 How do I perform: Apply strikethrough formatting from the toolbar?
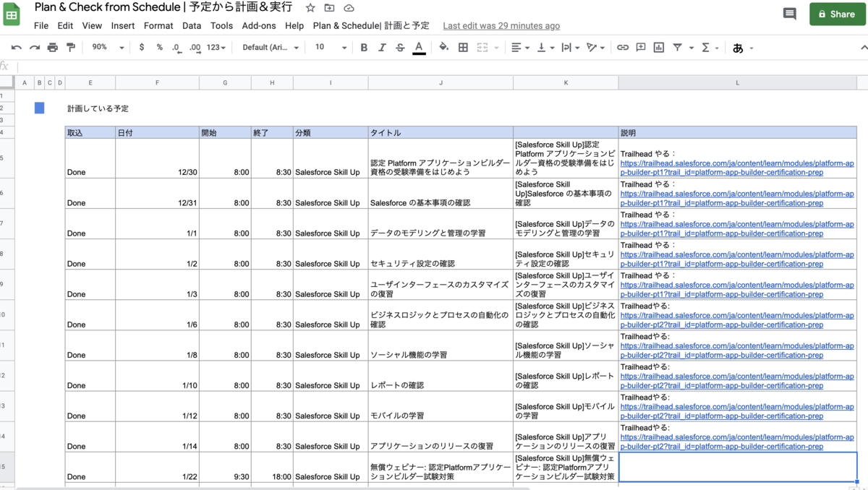[x=399, y=47]
